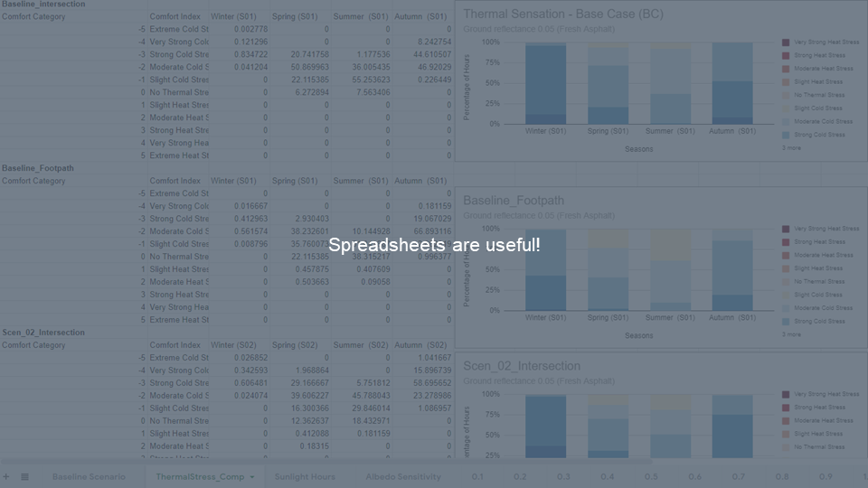Screen dimensions: 868x488
Task: Open the sheet tab named 0.9
Action: (x=826, y=476)
